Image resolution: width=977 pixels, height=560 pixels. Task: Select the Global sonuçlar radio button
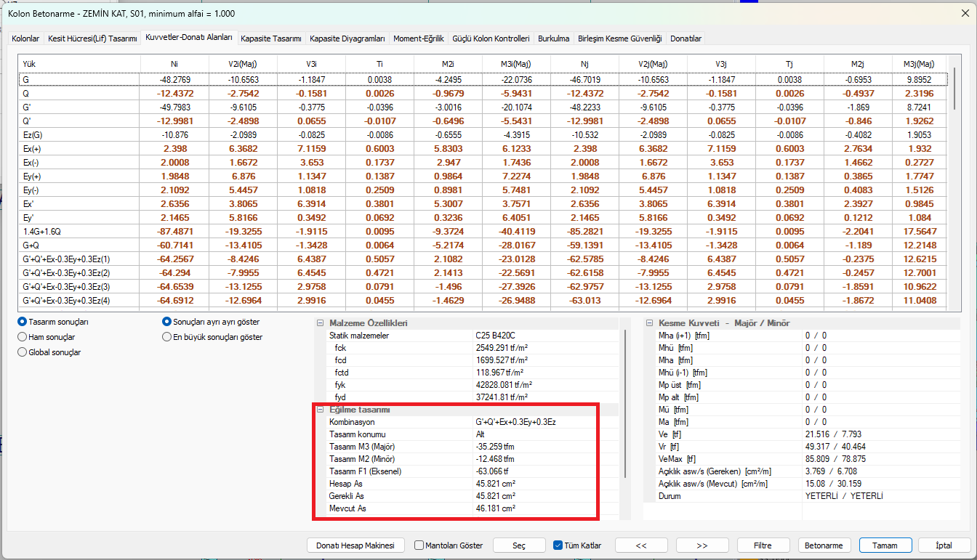(22, 352)
